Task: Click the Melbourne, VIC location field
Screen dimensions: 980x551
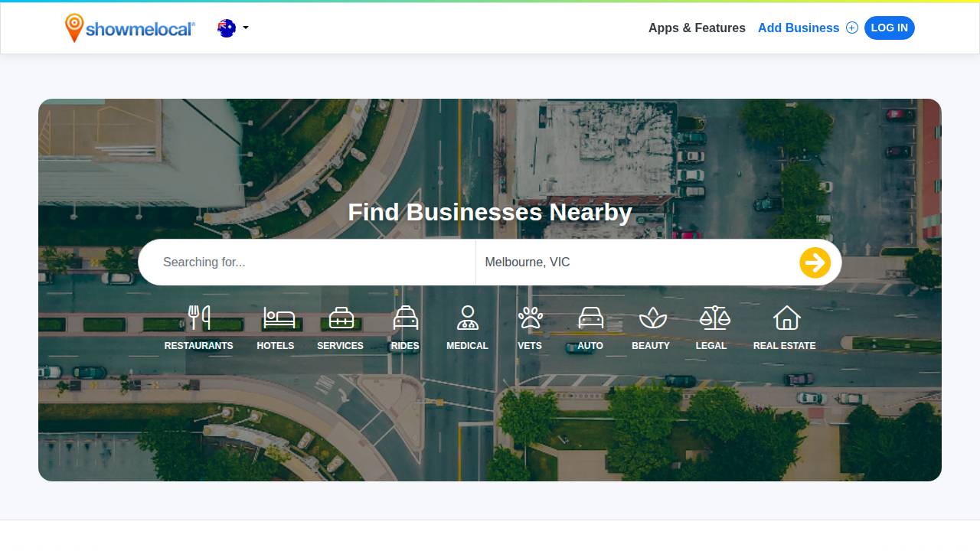Action: [x=635, y=262]
